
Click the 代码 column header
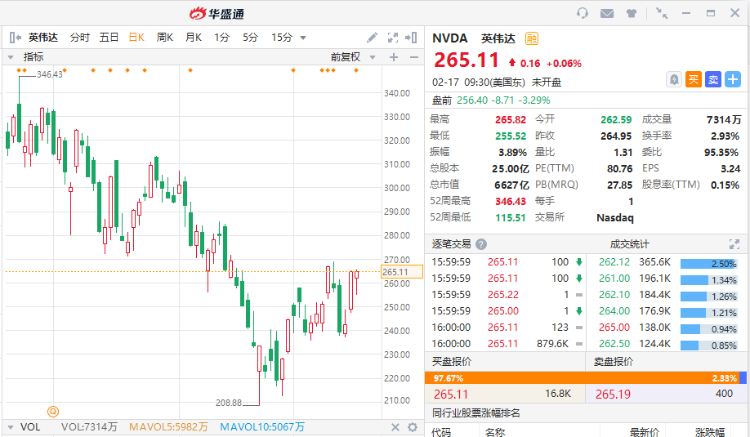[x=441, y=432]
